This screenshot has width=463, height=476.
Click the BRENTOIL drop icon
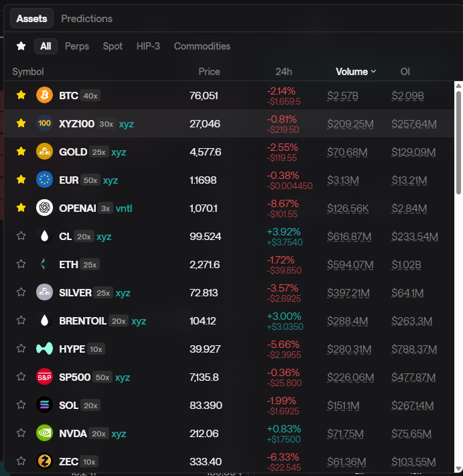(x=44, y=320)
